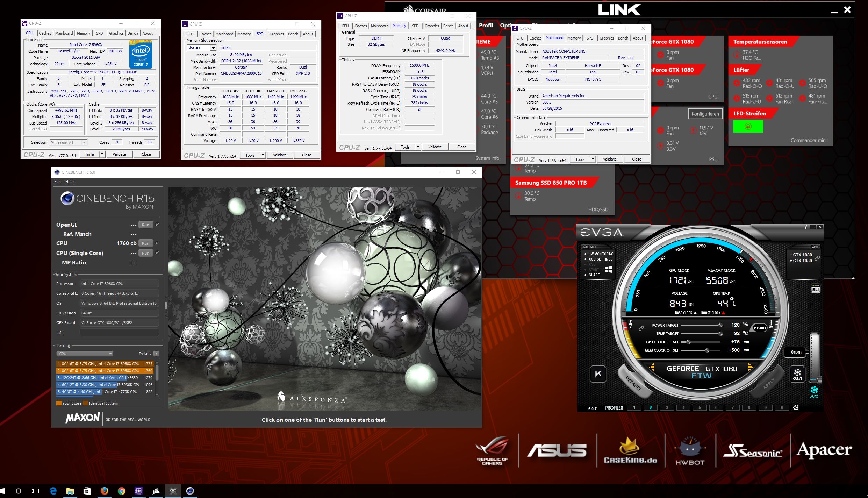Switch to Bench tab in CPU-Z SPD window

click(x=293, y=34)
